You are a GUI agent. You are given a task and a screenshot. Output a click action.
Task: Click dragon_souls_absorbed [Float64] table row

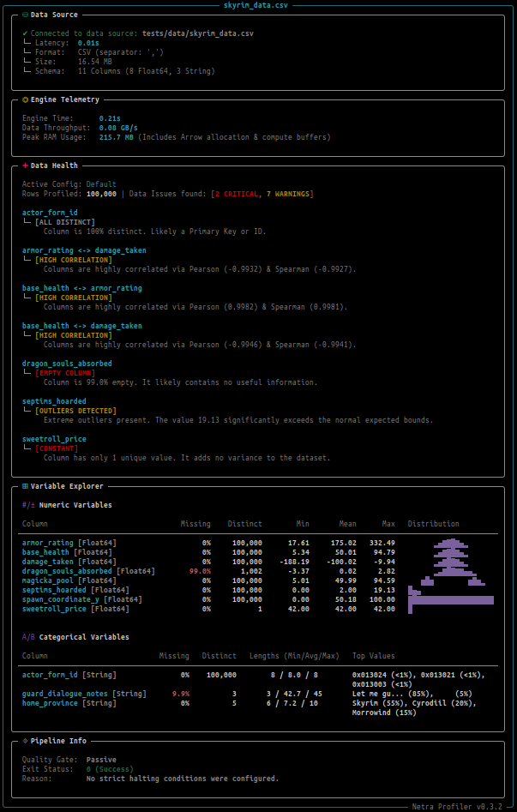pyautogui.click(x=259, y=571)
